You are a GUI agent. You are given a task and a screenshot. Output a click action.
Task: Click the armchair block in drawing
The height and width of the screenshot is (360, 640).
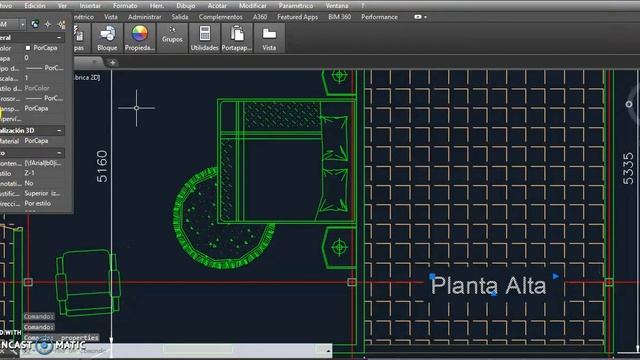coord(88,282)
